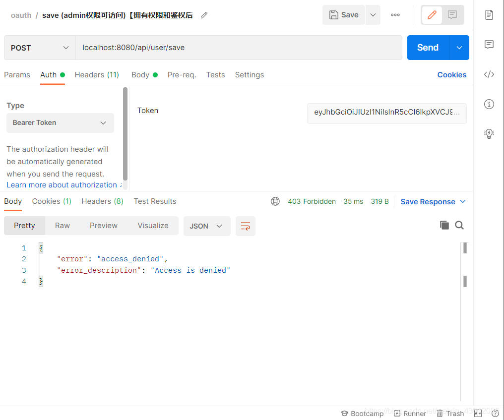Open the request Body tab
Image resolution: width=504 pixels, height=420 pixels.
tap(144, 75)
